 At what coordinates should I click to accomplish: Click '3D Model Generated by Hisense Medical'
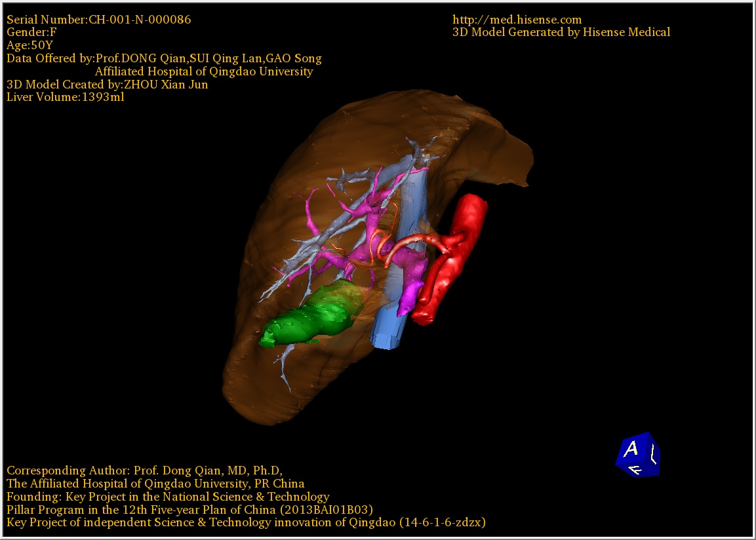pyautogui.click(x=561, y=32)
